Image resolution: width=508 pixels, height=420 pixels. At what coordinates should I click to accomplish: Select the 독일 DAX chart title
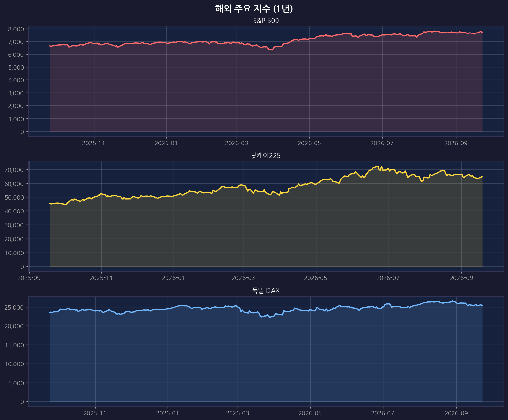(x=266, y=291)
